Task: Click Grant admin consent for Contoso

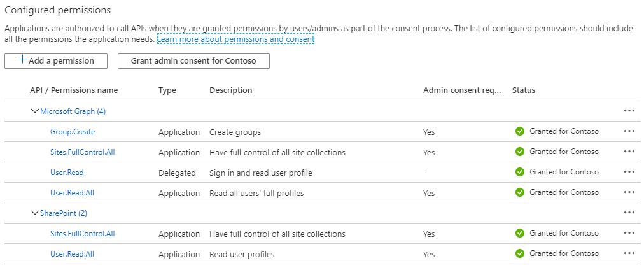Action: pos(193,60)
